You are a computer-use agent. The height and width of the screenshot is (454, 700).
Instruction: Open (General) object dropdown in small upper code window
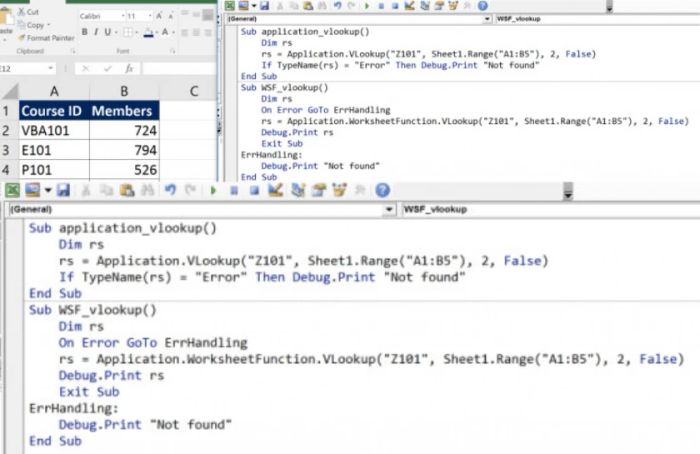pyautogui.click(x=487, y=19)
